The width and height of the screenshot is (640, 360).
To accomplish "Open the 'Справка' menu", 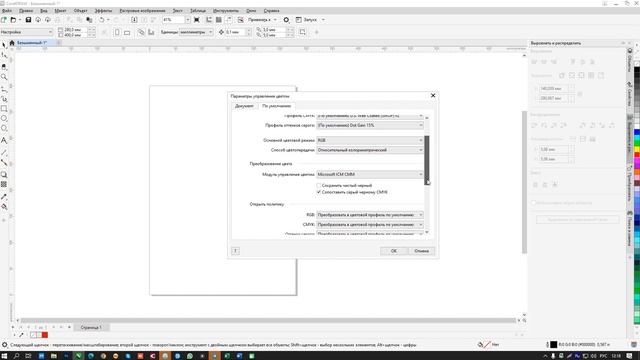I will pyautogui.click(x=271, y=11).
